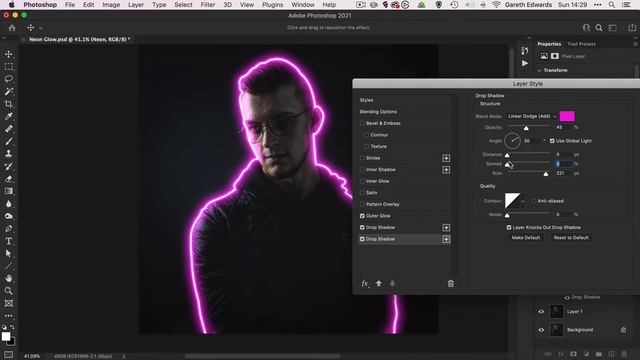Image resolution: width=640 pixels, height=360 pixels.
Task: Click the Size slider handle
Action: coord(546,174)
